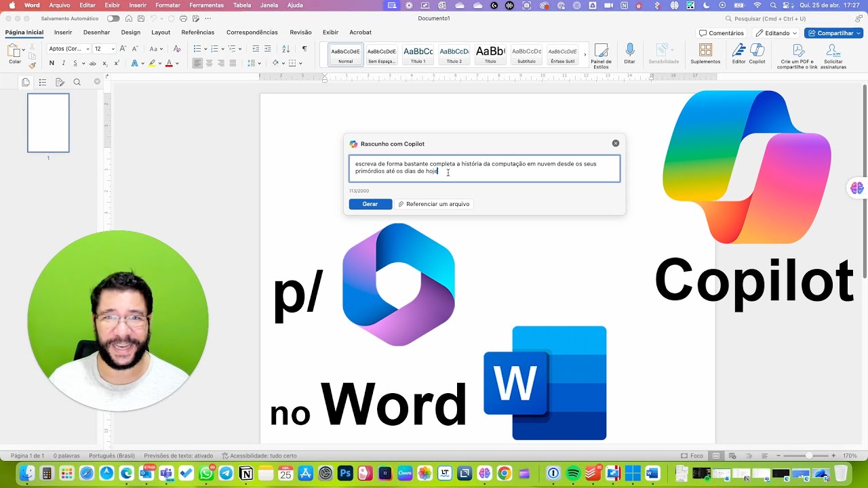The height and width of the screenshot is (488, 868).
Task: Click yellow highlight color swatch
Action: click(x=151, y=63)
